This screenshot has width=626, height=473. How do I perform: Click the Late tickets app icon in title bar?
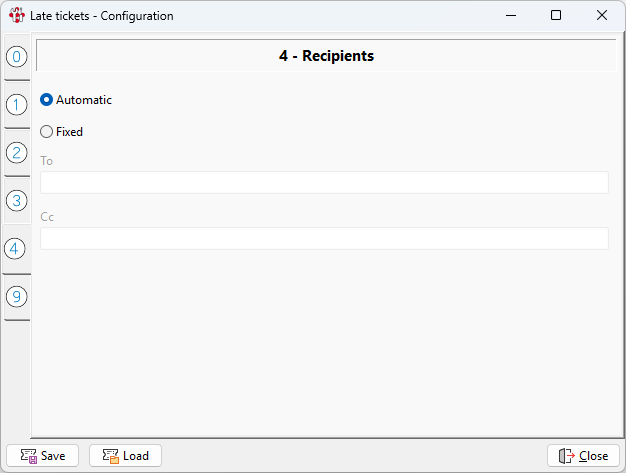pos(17,16)
